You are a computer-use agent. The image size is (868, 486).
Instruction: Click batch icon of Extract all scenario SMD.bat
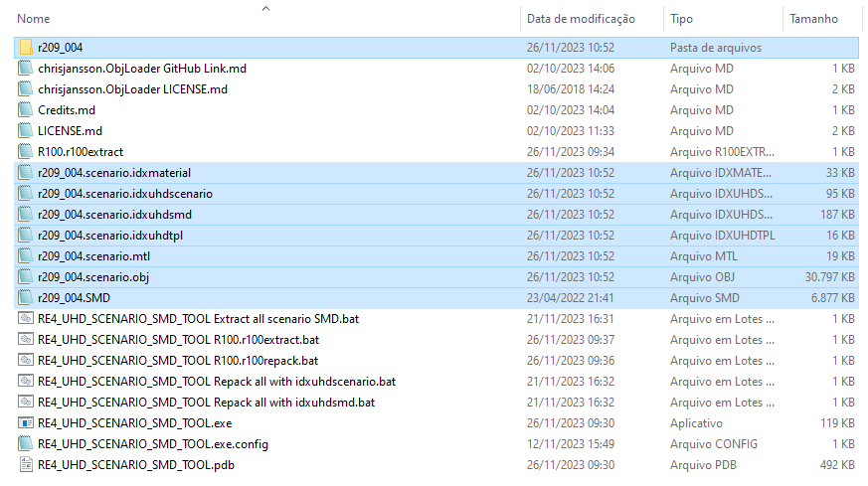click(x=26, y=318)
